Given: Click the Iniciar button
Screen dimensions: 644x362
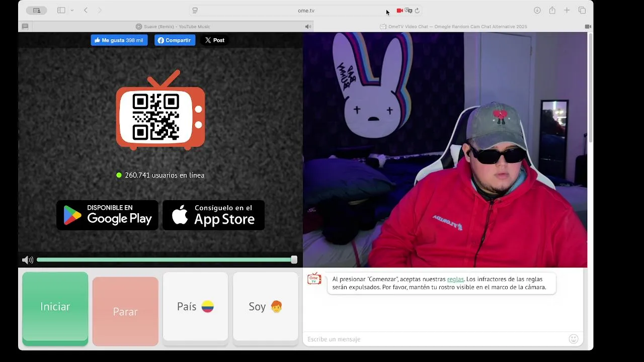Looking at the screenshot, I should pyautogui.click(x=55, y=308).
